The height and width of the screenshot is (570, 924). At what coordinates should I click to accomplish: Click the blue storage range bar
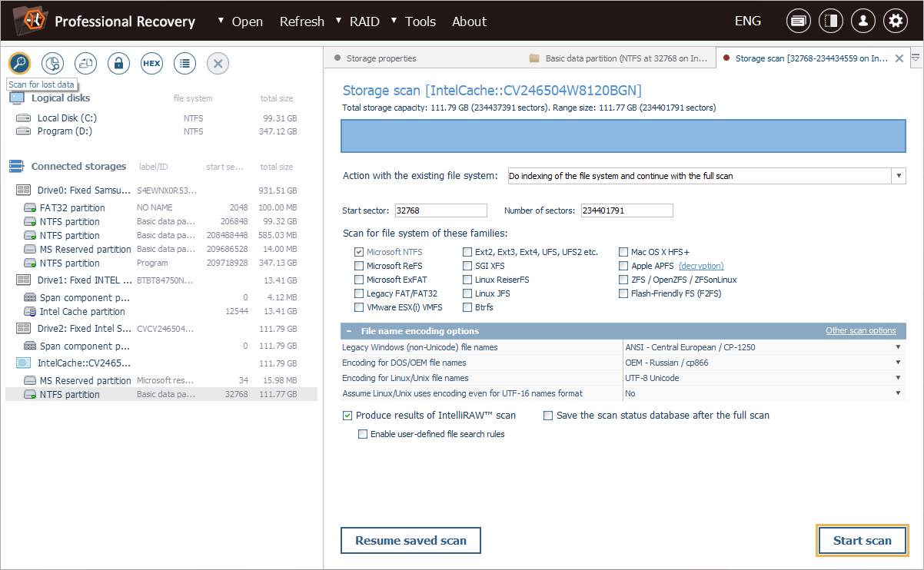click(x=623, y=135)
